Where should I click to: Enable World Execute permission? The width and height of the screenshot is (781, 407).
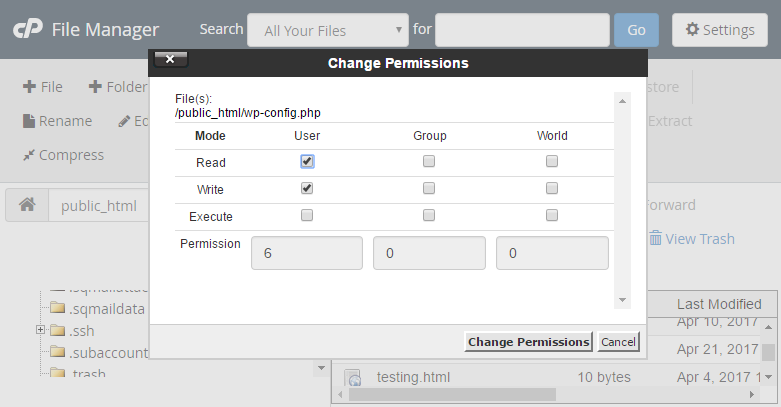click(x=552, y=215)
